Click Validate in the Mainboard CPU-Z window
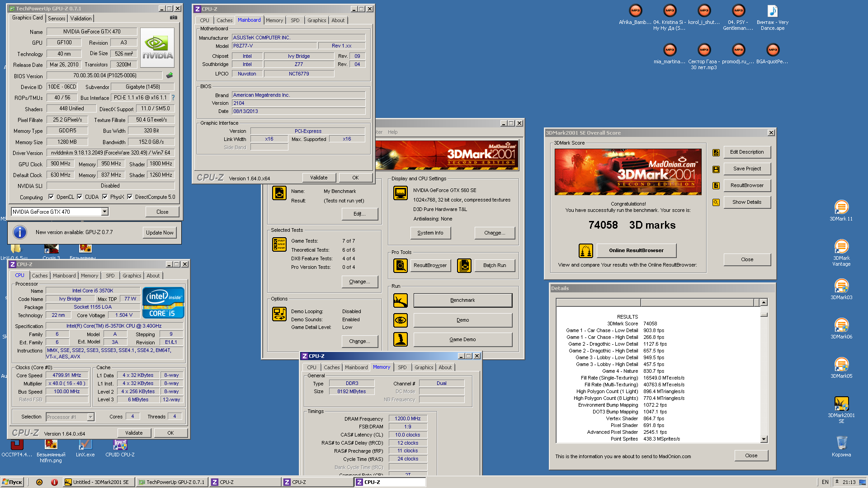The image size is (868, 488). pyautogui.click(x=319, y=178)
